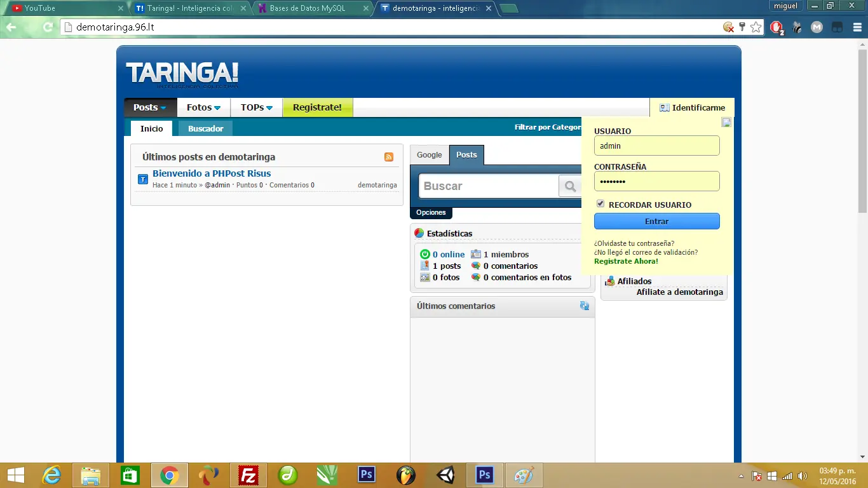The width and height of the screenshot is (868, 488).
Task: Open the red adblock extension icon
Action: point(776,27)
